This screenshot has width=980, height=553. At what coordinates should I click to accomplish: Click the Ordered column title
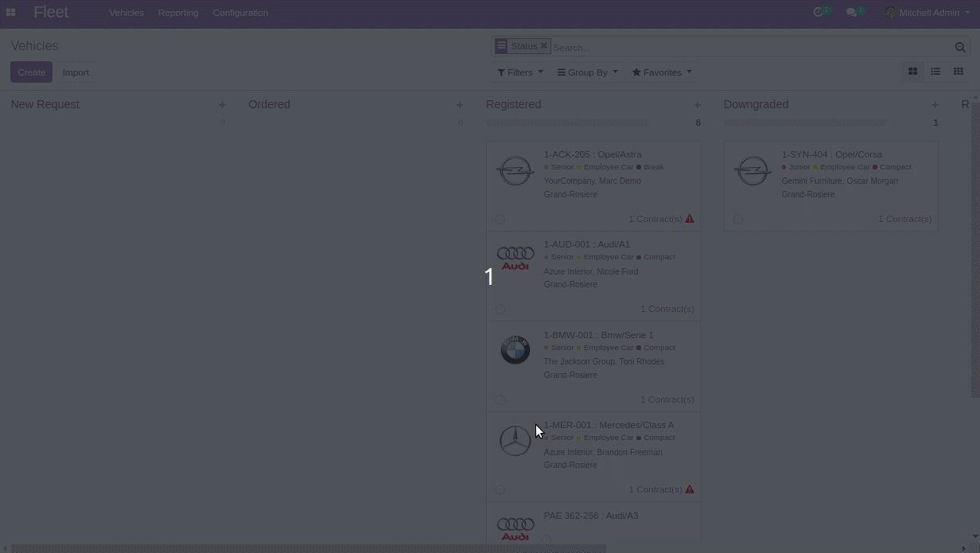click(x=269, y=104)
